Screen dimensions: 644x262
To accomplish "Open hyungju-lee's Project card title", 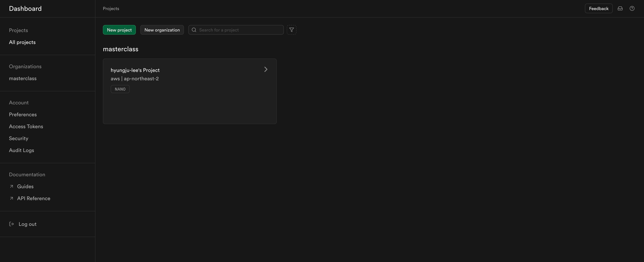I will (135, 70).
